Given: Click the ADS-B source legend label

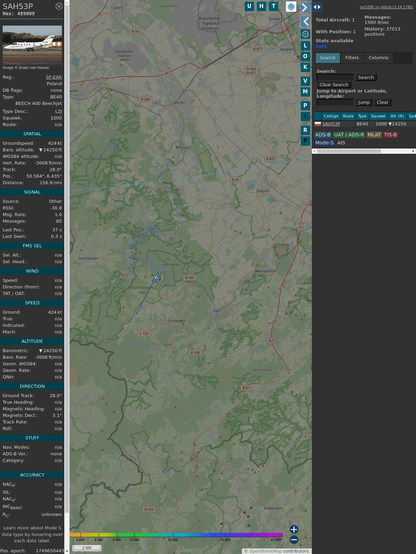Looking at the screenshot, I should [323, 135].
